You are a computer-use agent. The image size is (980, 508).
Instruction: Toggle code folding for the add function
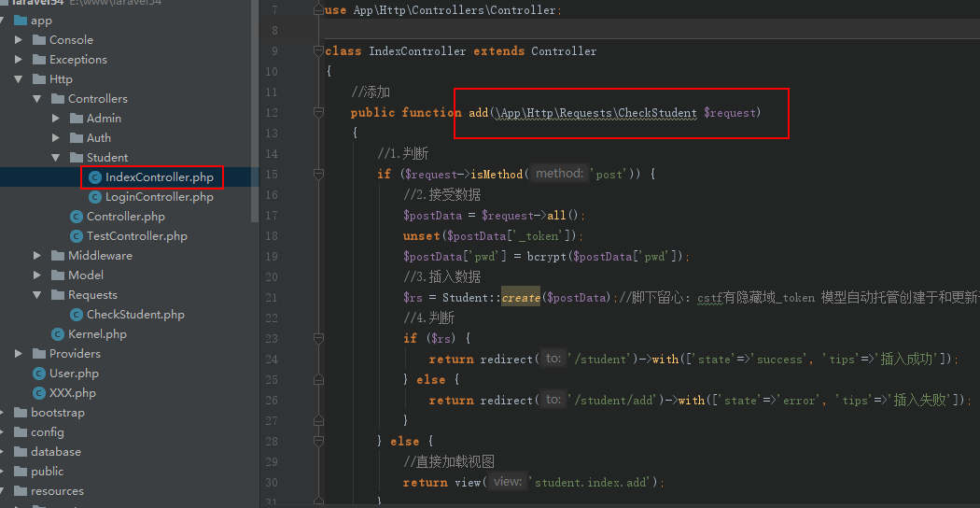click(319, 113)
